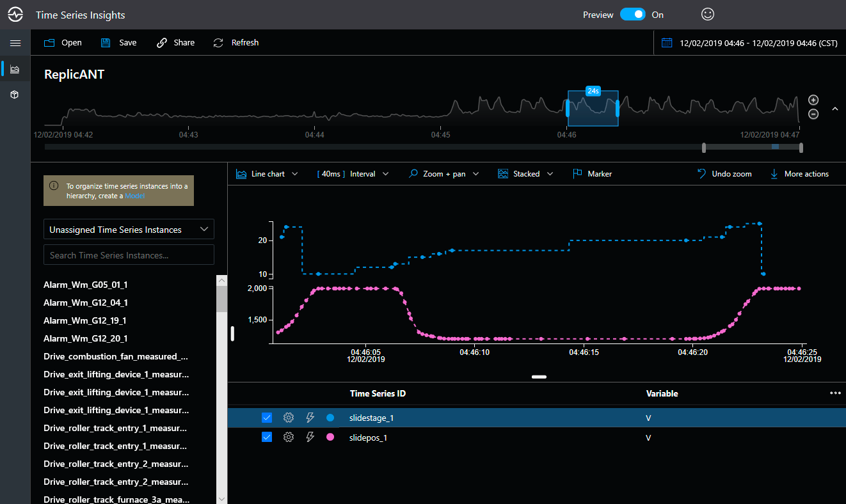This screenshot has width=846, height=504.
Task: Click the 24s selection duration label
Action: point(593,91)
